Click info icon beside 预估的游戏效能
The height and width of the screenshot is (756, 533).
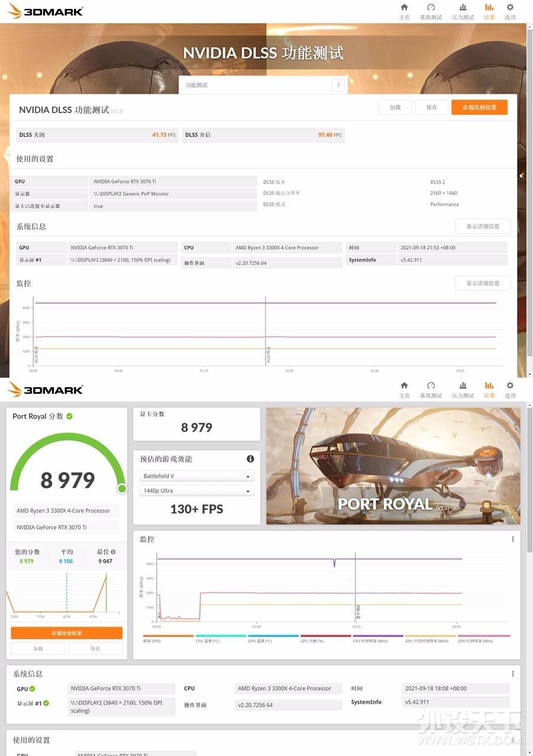pyautogui.click(x=251, y=459)
